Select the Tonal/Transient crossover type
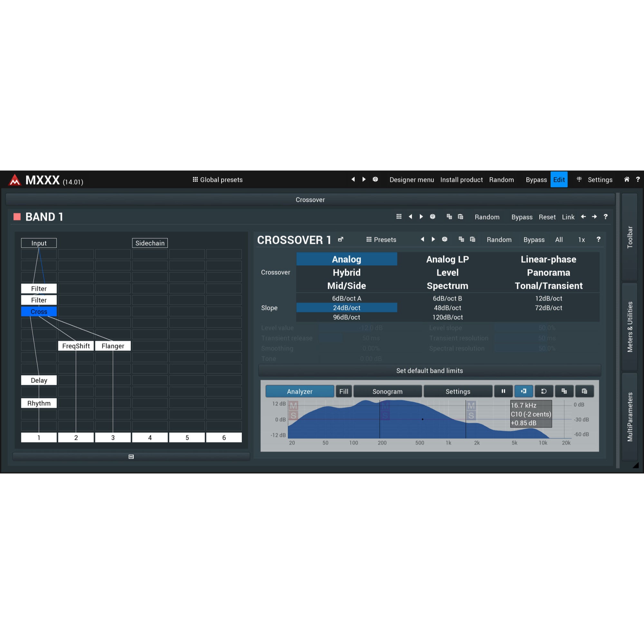The image size is (644, 644). coord(548,286)
